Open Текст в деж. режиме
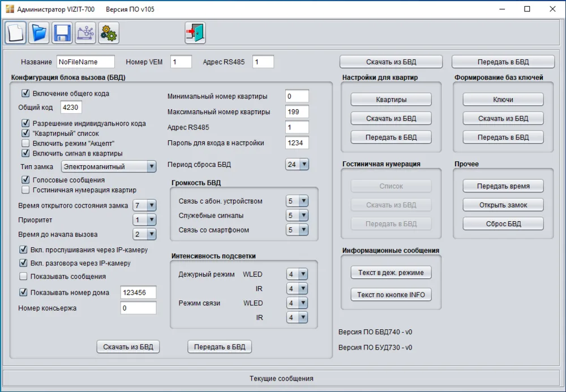This screenshot has height=392, width=566. click(391, 273)
